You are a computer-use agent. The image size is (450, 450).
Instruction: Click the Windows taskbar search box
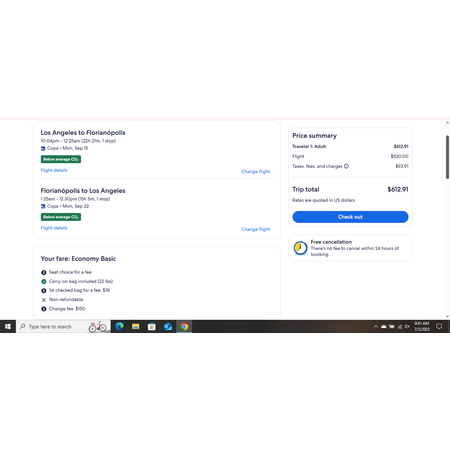pyautogui.click(x=63, y=326)
